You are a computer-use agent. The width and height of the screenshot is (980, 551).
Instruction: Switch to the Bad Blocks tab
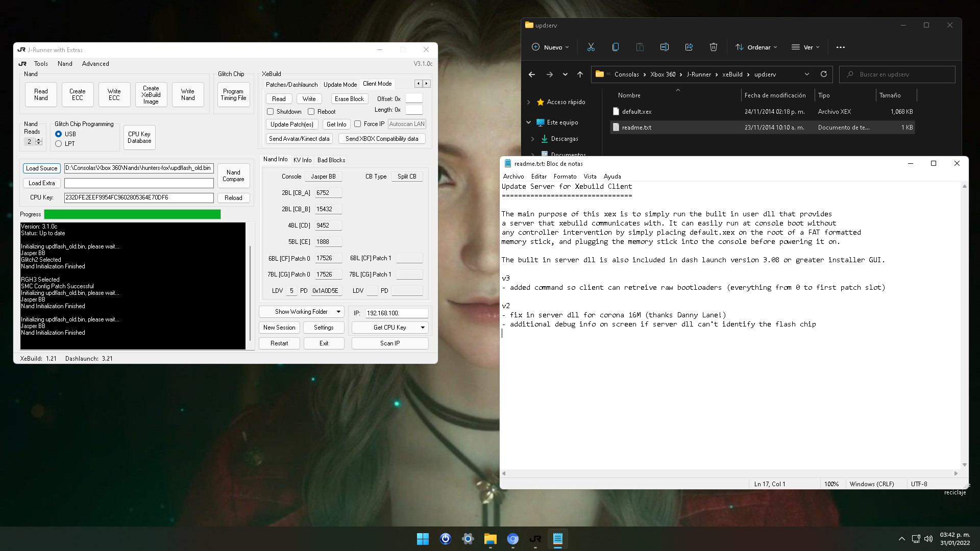point(331,160)
